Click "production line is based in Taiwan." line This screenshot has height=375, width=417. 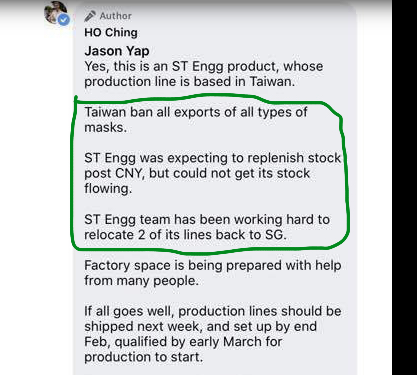click(x=189, y=82)
